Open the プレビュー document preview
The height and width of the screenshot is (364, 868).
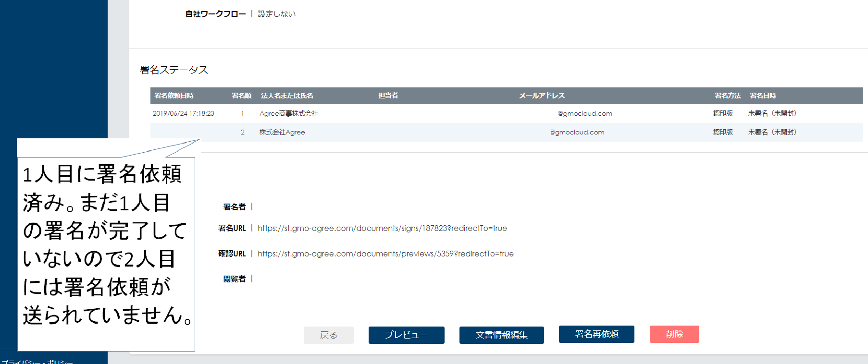(406, 335)
